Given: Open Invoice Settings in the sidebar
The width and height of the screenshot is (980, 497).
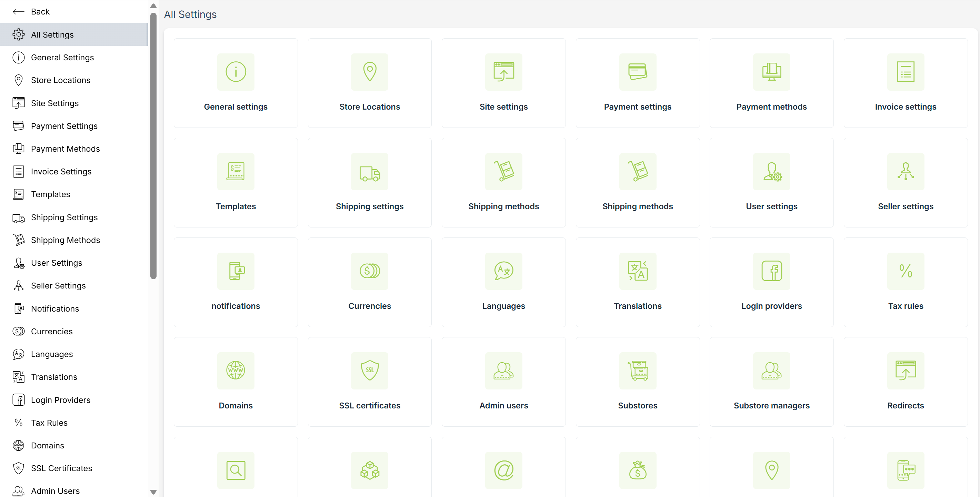Looking at the screenshot, I should pyautogui.click(x=61, y=172).
